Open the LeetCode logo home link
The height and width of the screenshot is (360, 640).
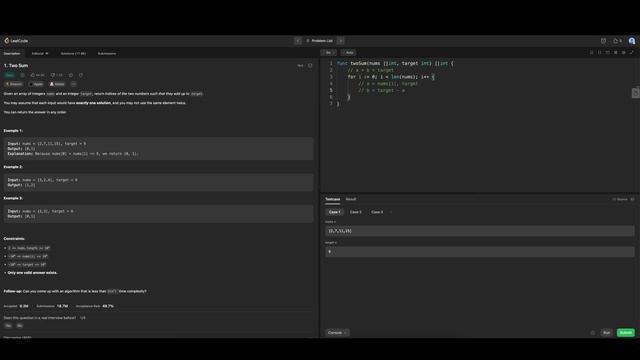pos(16,41)
